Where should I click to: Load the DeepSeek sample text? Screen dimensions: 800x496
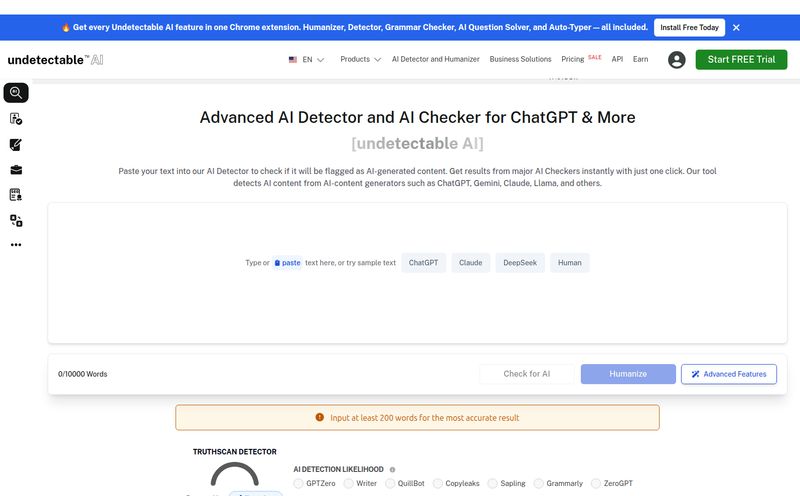(520, 263)
